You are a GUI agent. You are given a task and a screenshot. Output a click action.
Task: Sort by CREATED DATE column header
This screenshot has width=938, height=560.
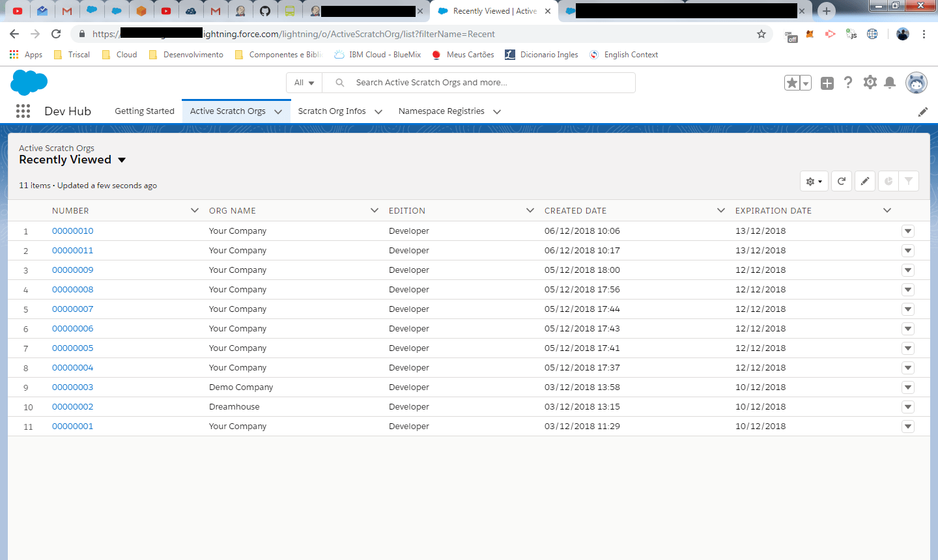[576, 210]
